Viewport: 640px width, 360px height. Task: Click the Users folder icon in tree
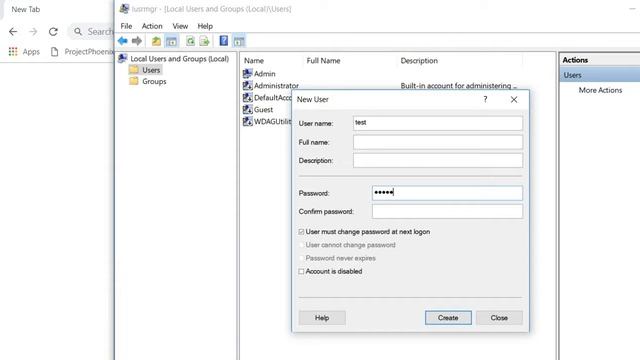[134, 70]
